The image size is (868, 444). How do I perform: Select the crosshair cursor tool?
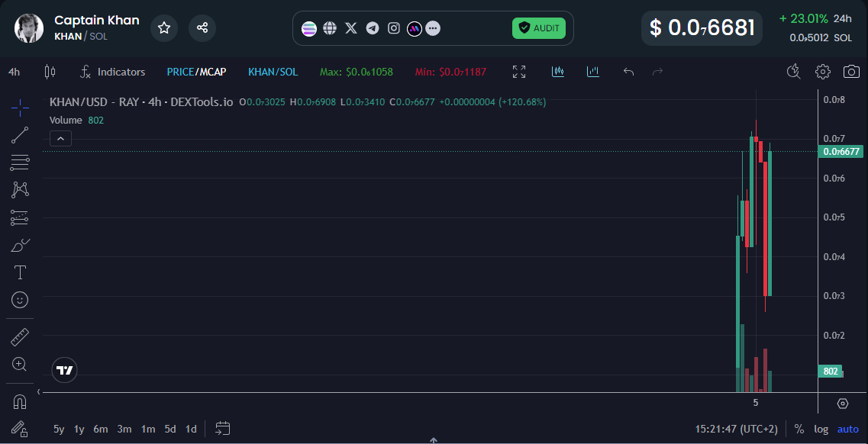20,108
